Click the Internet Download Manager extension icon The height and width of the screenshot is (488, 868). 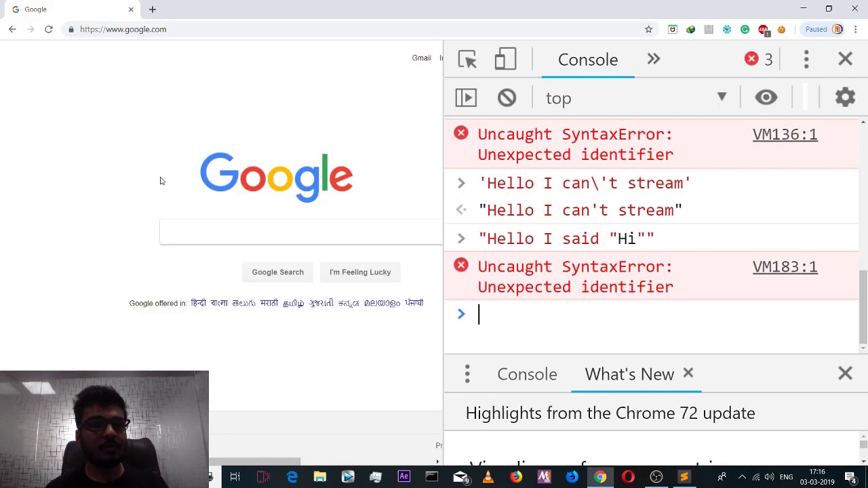pyautogui.click(x=690, y=29)
